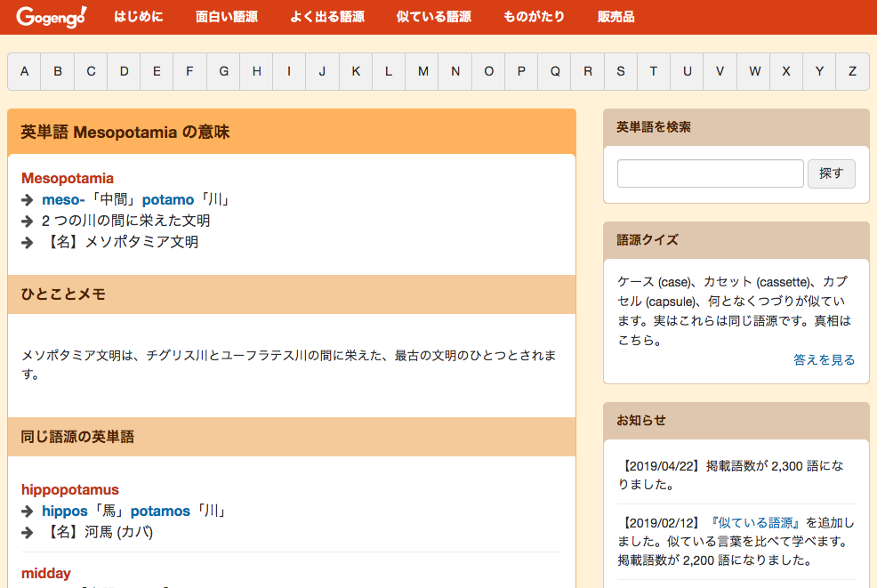877x588 pixels.
Task: Open the 販売品 page
Action: (616, 17)
